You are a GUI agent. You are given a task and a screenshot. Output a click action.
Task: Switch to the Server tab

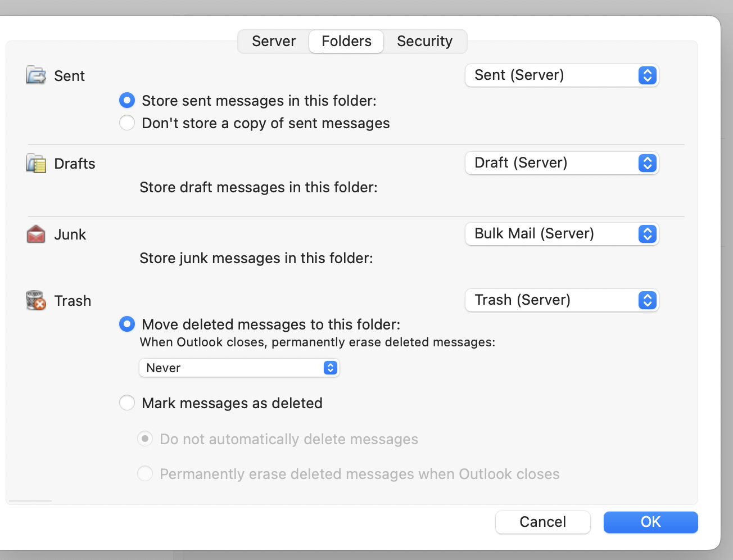pos(274,41)
